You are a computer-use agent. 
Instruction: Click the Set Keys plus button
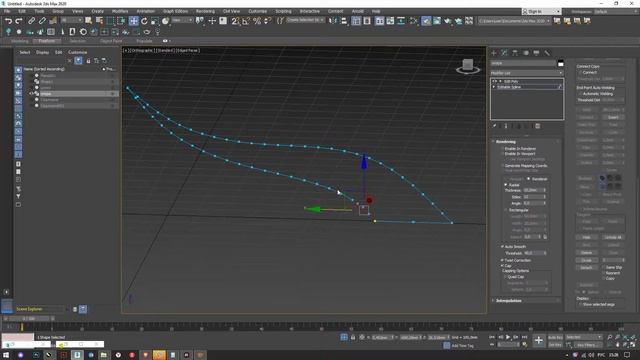point(539,340)
